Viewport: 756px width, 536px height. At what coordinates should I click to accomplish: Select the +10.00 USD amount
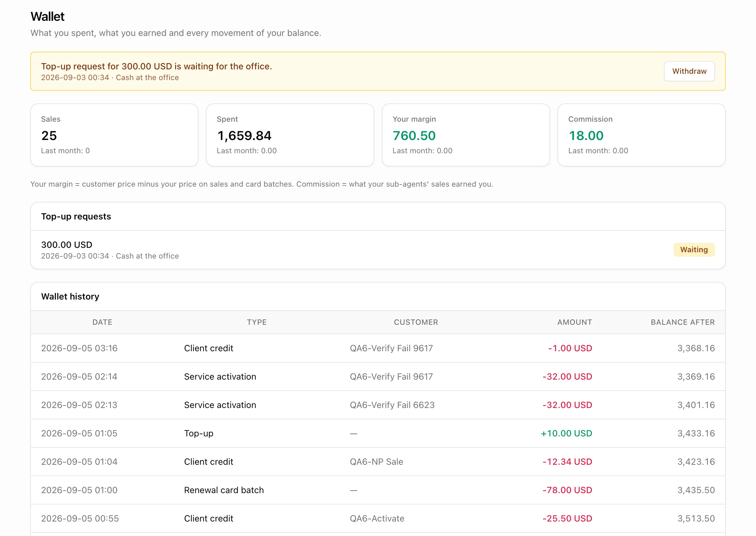pyautogui.click(x=566, y=433)
